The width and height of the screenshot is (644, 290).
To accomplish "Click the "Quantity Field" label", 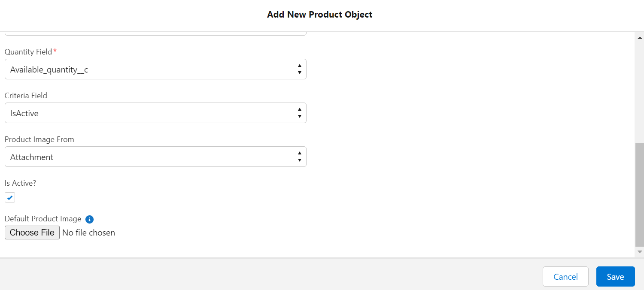I will click(28, 52).
